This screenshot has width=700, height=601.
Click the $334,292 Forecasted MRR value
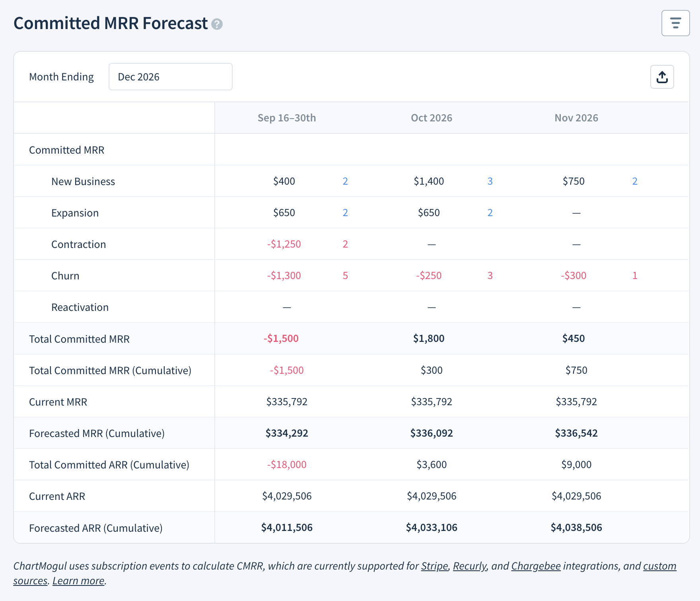click(287, 433)
